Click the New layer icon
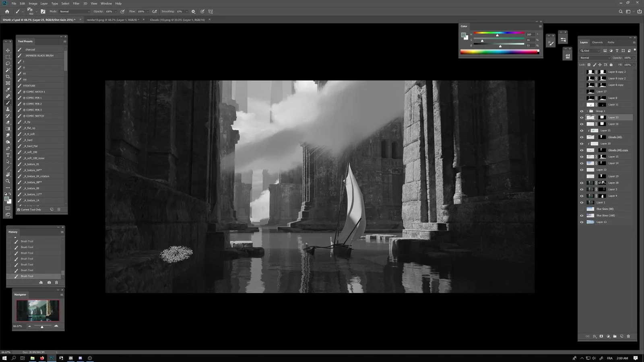Viewport: 644px width, 362px height. point(622,336)
